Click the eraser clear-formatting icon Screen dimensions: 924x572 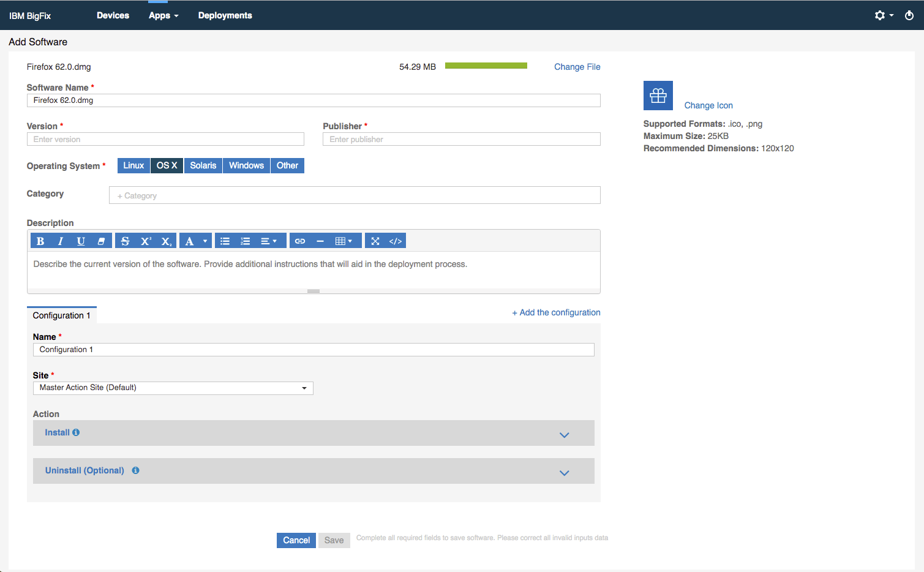[x=101, y=241]
